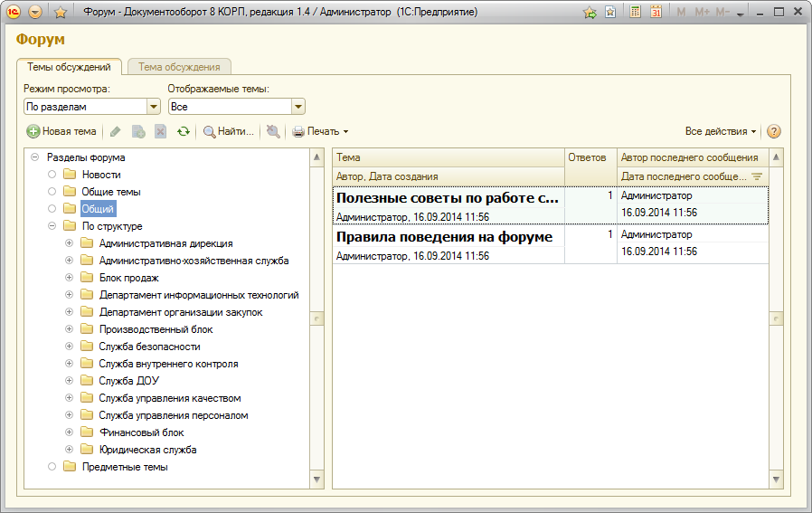This screenshot has height=513, width=812.
Task: Click the copy topic icon in toolbar
Action: coord(138,131)
